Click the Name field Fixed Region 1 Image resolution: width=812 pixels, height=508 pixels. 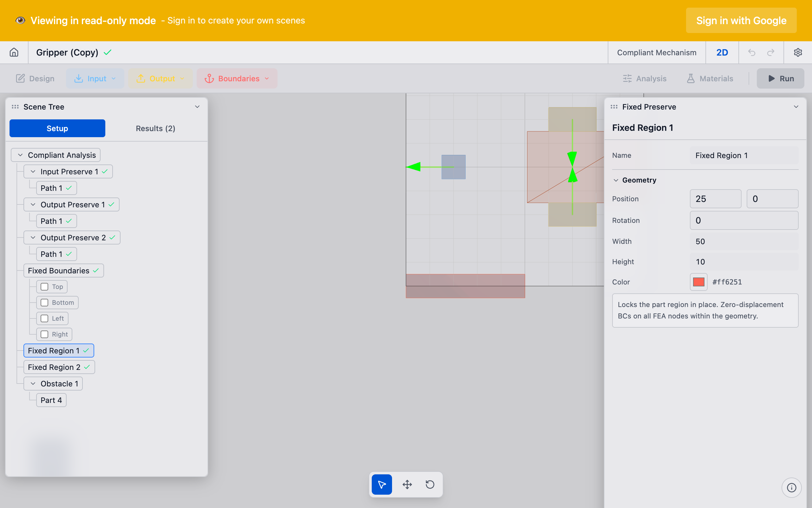[x=744, y=155]
